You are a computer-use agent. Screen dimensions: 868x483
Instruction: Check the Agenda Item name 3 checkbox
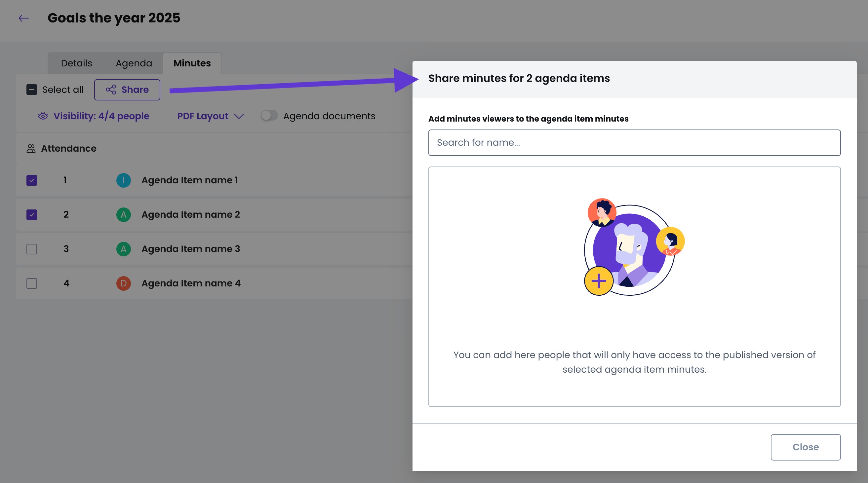32,249
